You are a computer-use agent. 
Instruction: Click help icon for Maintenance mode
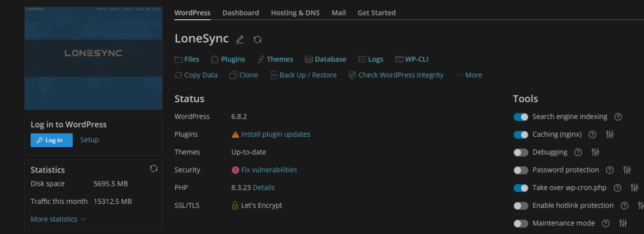pos(605,224)
